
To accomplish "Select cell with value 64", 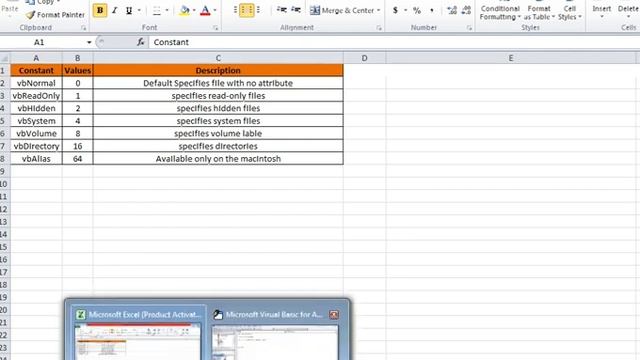I will (x=78, y=158).
